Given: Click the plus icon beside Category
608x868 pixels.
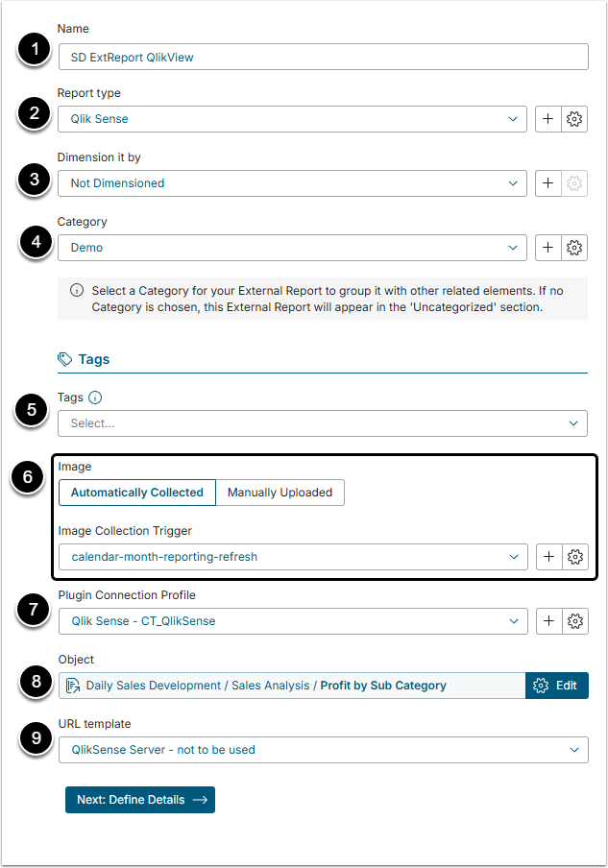Looking at the screenshot, I should pyautogui.click(x=547, y=248).
